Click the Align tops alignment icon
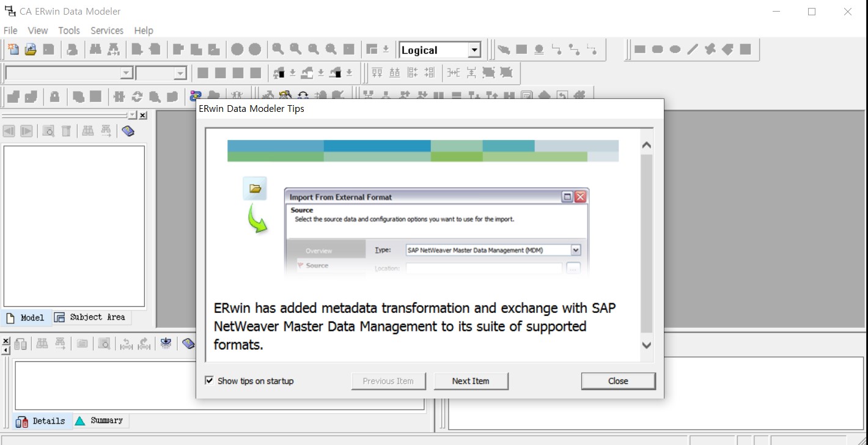868x445 pixels. 377,73
